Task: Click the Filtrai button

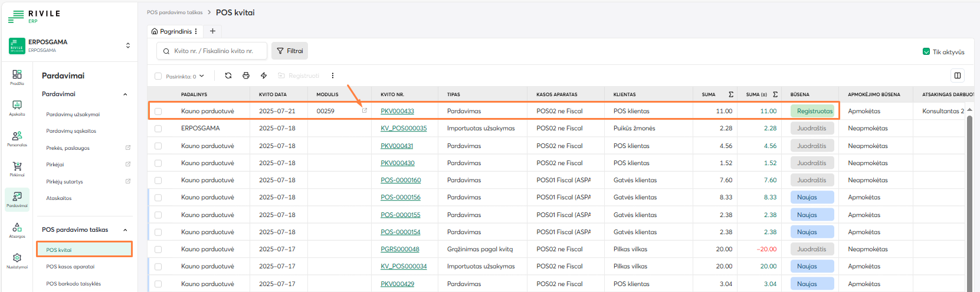Action: point(290,51)
